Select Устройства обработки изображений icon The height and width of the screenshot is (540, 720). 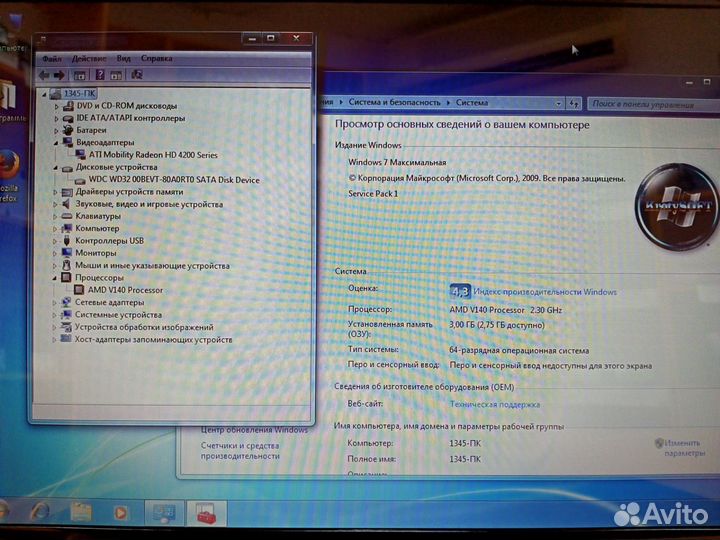(x=66, y=327)
